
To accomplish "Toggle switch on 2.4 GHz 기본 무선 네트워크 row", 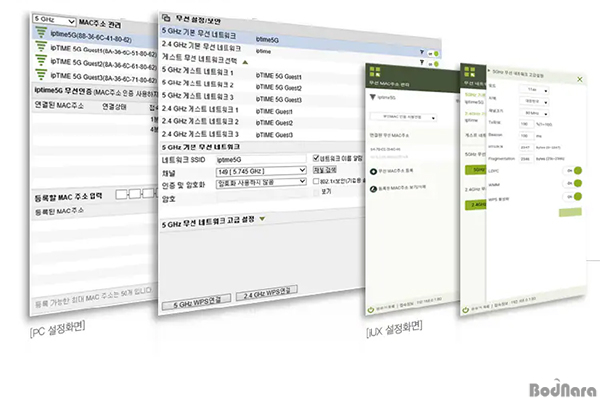I will click(434, 64).
